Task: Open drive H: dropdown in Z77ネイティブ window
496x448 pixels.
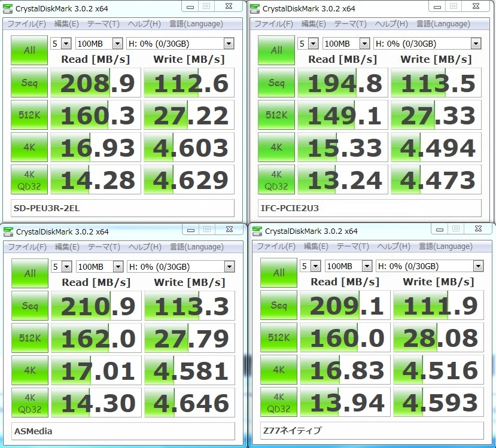Action: (x=430, y=266)
